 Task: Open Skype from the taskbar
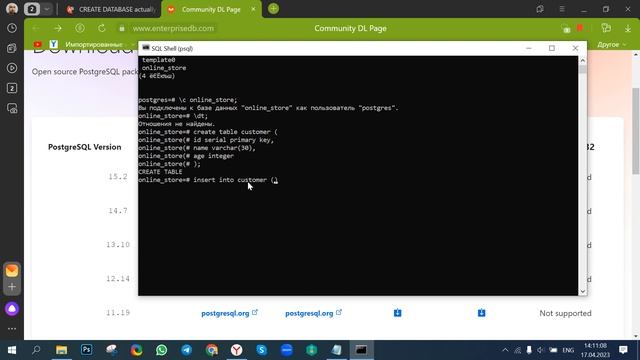coord(262,350)
